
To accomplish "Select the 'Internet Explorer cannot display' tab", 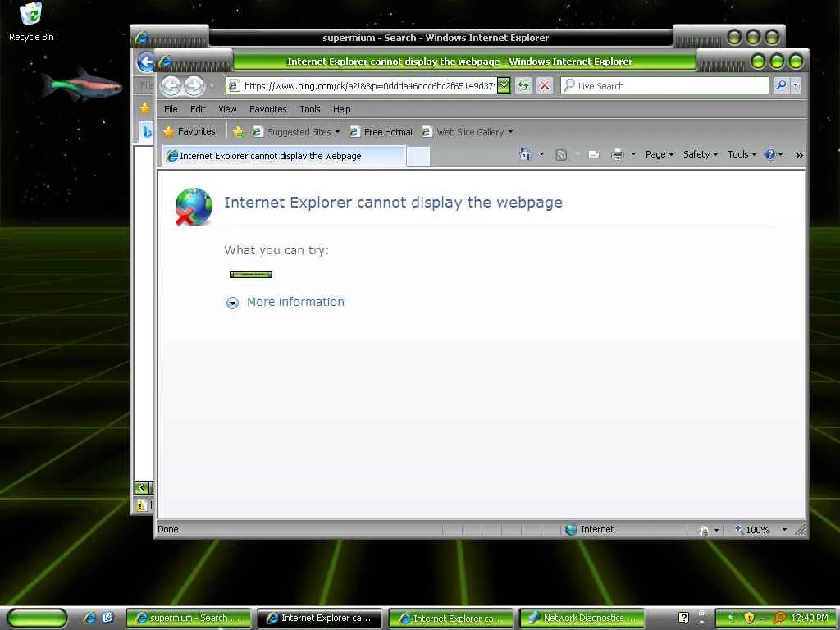I will [284, 156].
